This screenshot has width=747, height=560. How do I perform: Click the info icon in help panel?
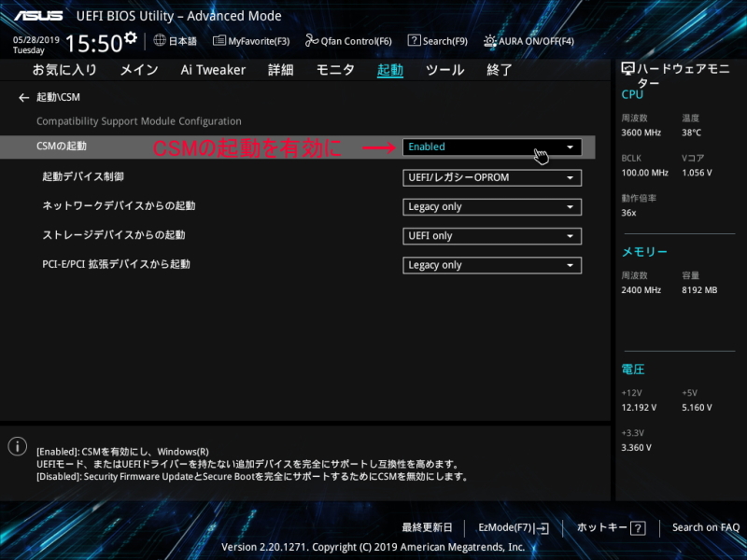[17, 447]
